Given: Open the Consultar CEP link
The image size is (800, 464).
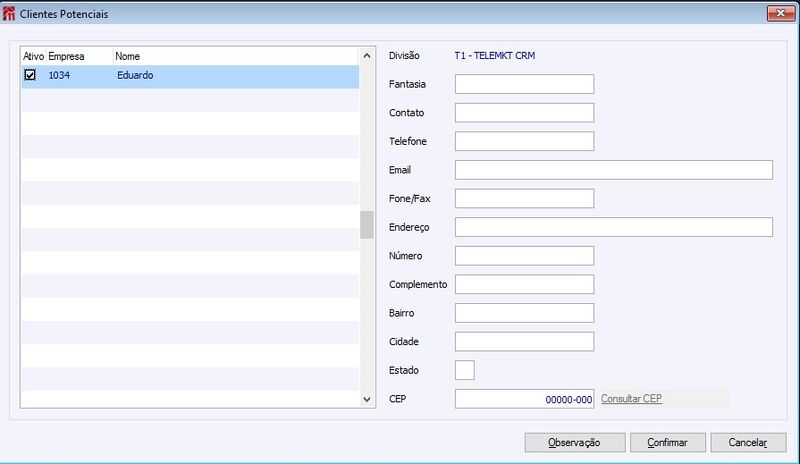Looking at the screenshot, I should [631, 399].
